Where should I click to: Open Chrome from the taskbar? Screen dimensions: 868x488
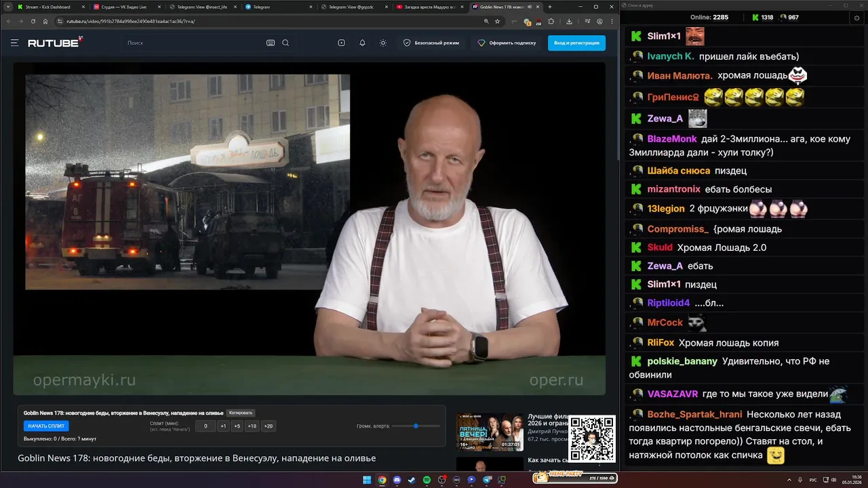coord(382,480)
